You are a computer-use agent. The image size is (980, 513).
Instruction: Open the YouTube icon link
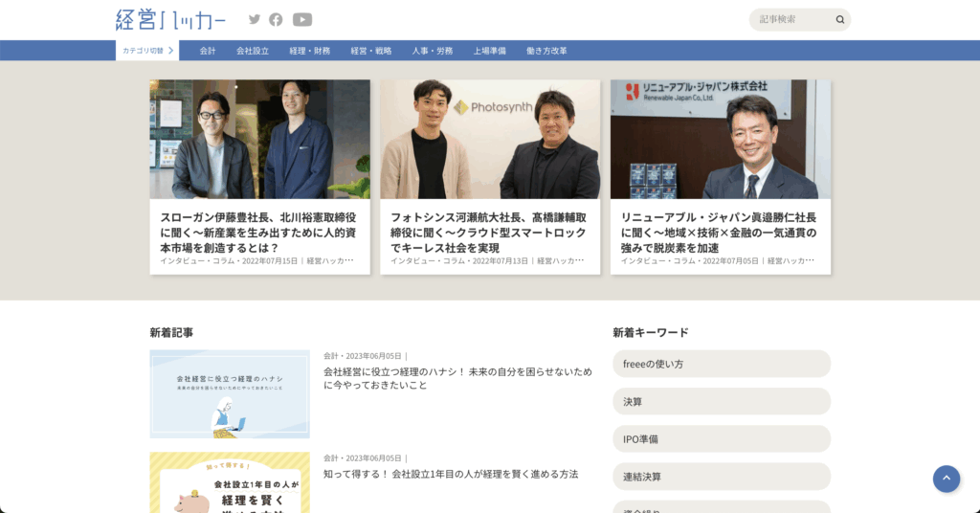[302, 19]
